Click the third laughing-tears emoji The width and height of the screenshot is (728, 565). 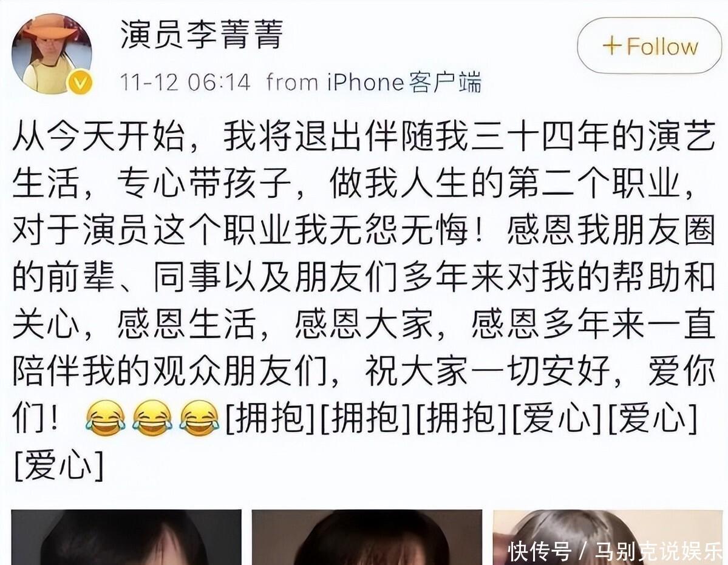pyautogui.click(x=199, y=418)
